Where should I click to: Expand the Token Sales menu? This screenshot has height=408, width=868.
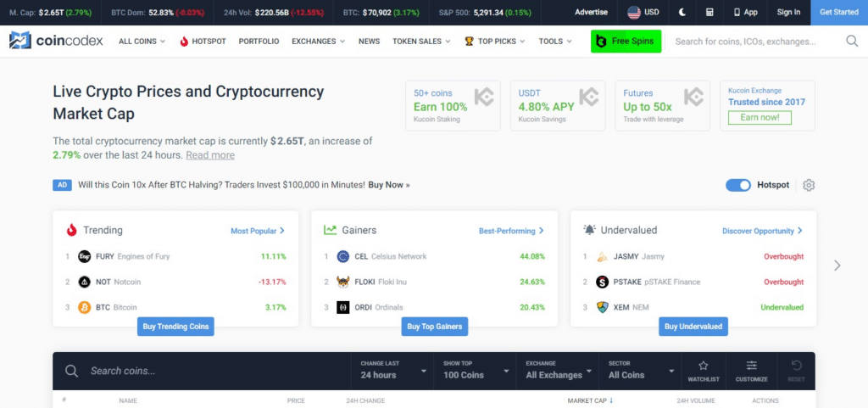point(421,41)
